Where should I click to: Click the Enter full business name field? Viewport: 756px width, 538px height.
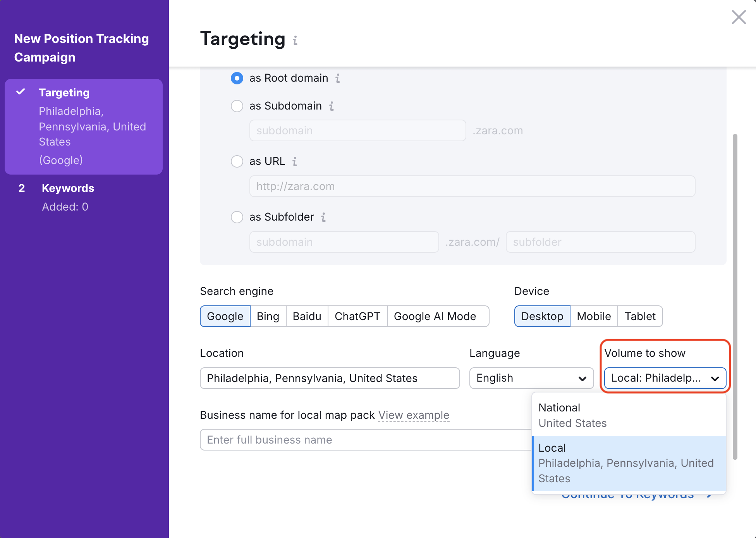(349, 440)
